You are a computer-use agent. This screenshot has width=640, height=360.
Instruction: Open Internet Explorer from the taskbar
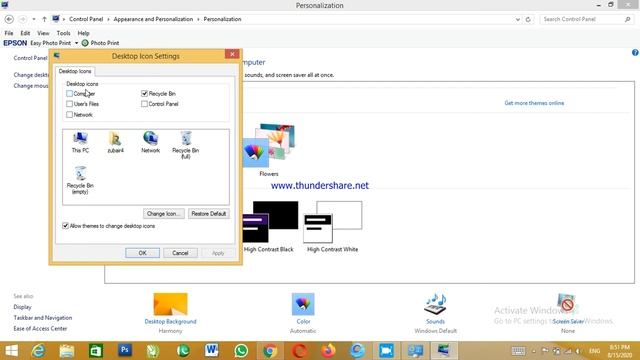coord(38,351)
